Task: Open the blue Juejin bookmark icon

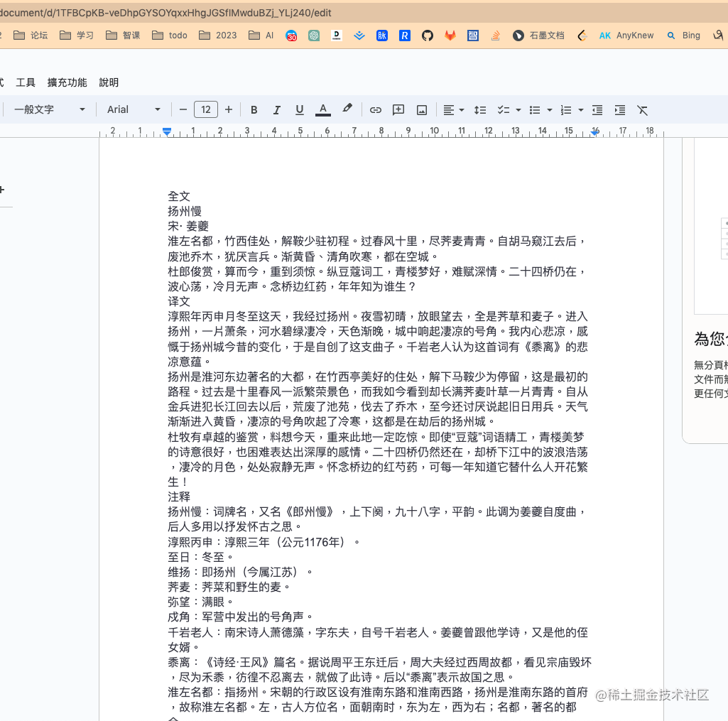Action: [359, 36]
